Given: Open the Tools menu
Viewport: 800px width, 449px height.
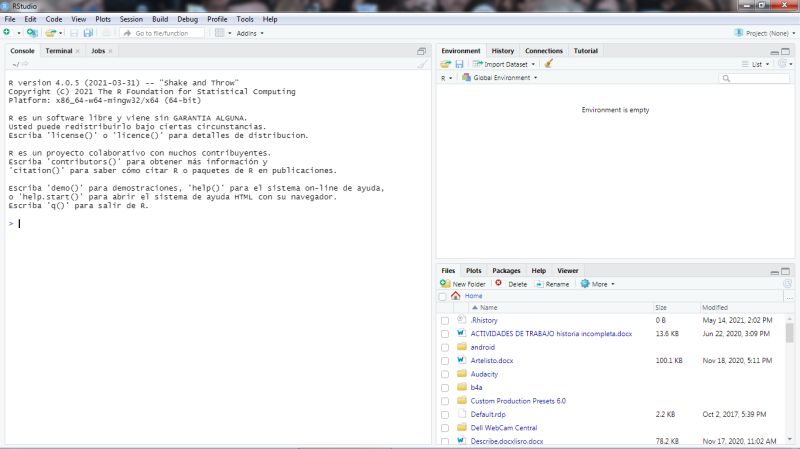Looking at the screenshot, I should click(245, 19).
